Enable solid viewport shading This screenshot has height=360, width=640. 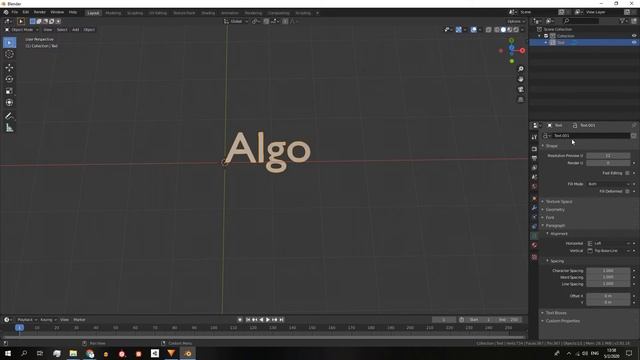pyautogui.click(x=503, y=30)
